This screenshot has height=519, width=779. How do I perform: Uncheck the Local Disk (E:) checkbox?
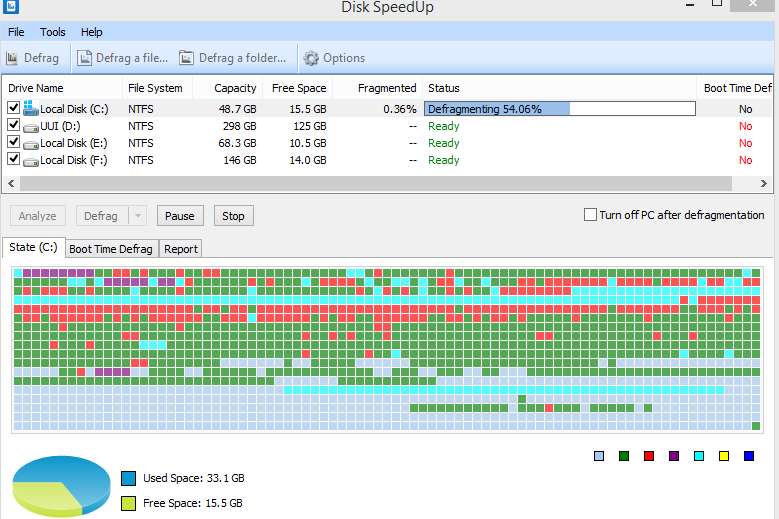[x=13, y=142]
